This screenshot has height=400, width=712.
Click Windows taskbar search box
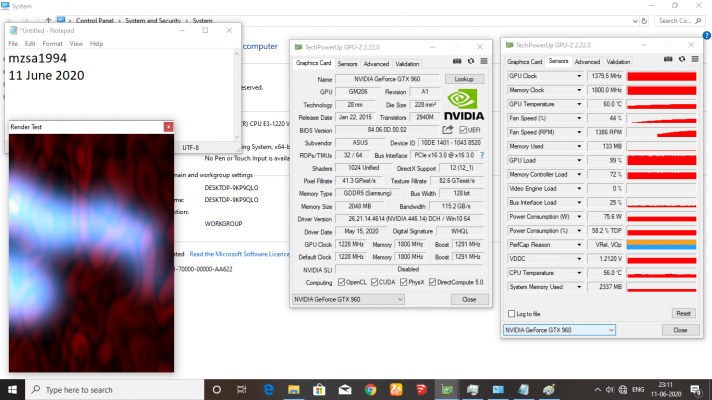point(114,390)
